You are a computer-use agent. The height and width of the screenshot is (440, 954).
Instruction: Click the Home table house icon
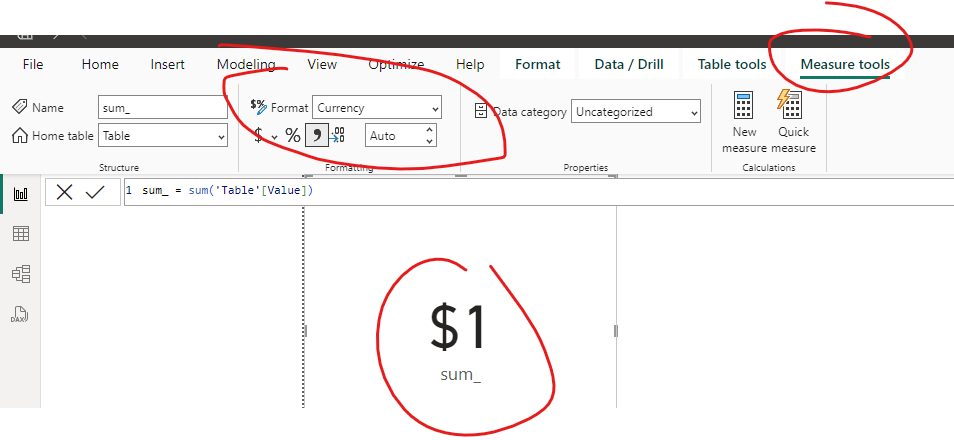click(19, 135)
